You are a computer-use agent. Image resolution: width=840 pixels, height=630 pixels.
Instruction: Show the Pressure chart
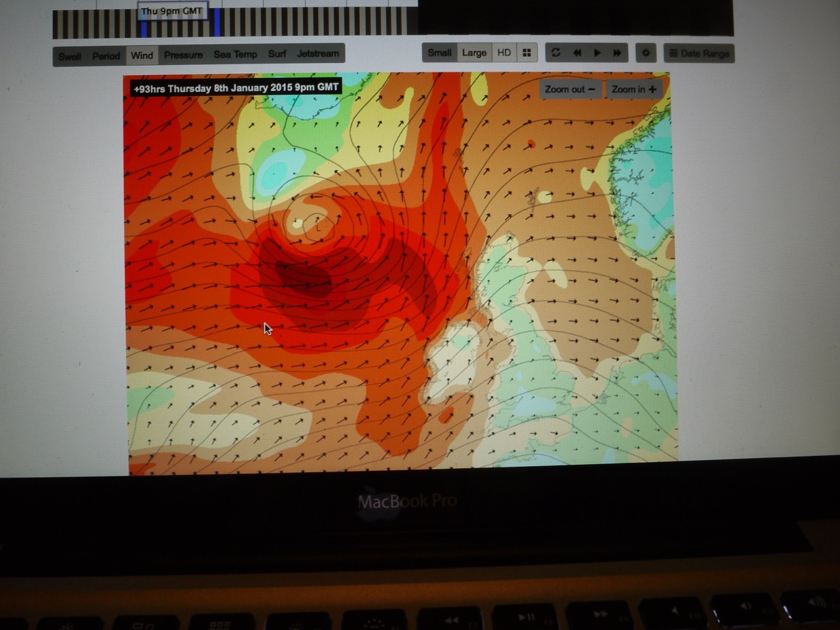183,55
